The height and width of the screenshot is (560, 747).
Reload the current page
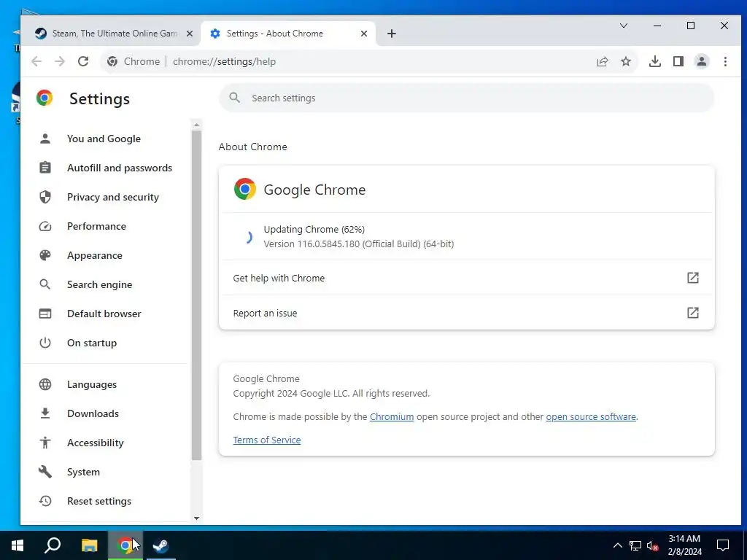[83, 61]
